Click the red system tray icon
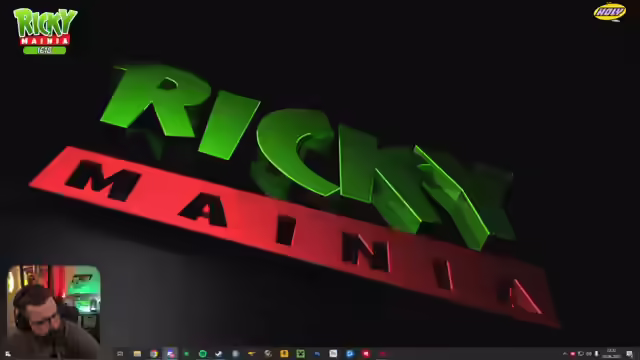This screenshot has width=640, height=360. 573,354
